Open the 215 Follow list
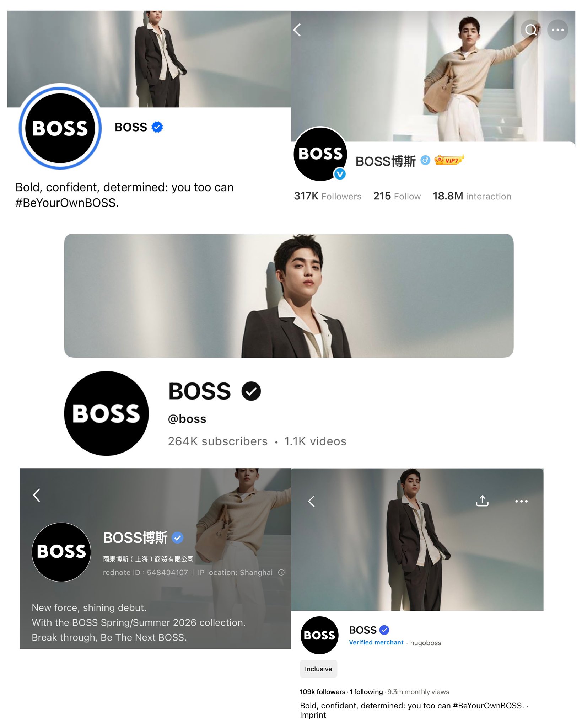The width and height of the screenshot is (582, 728). click(x=397, y=196)
